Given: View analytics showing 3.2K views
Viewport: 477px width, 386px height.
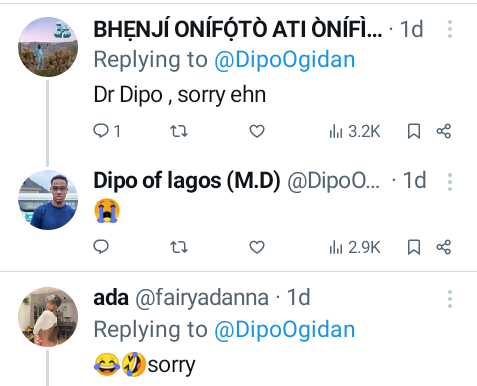Looking at the screenshot, I should (355, 131).
